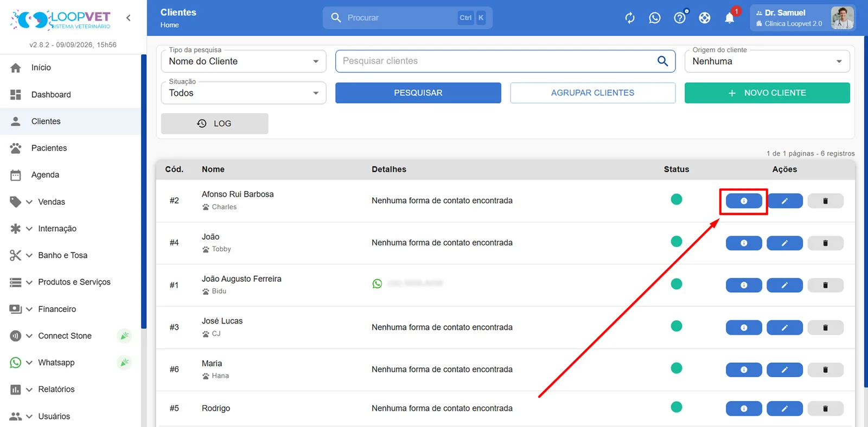Delete client João Augusto Ferreira
This screenshot has width=868, height=427.
(x=825, y=285)
